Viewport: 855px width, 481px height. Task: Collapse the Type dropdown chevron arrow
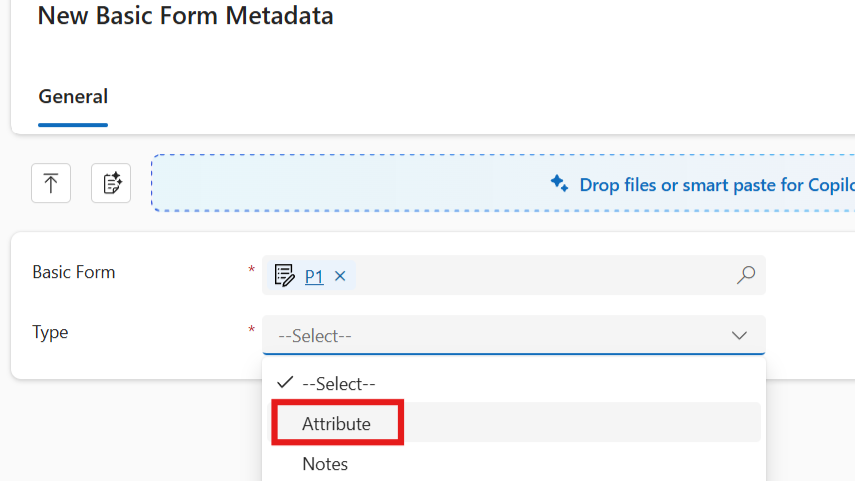[x=739, y=336]
